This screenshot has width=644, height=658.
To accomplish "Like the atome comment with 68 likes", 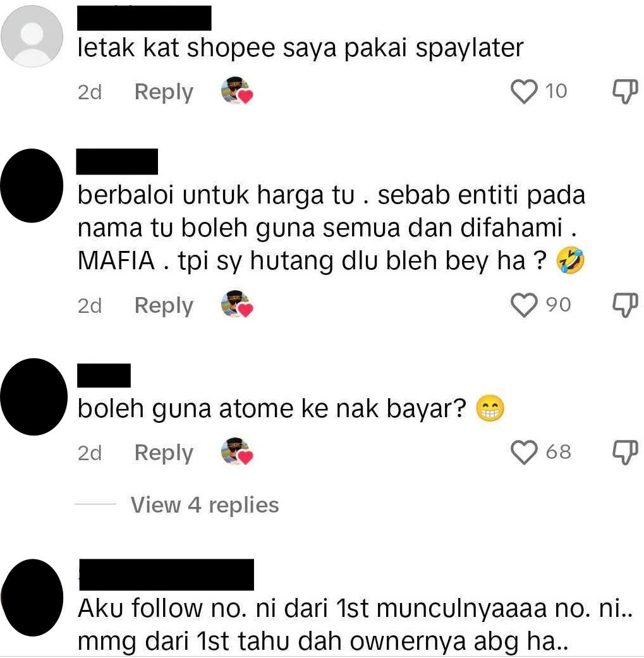I will pos(524,452).
